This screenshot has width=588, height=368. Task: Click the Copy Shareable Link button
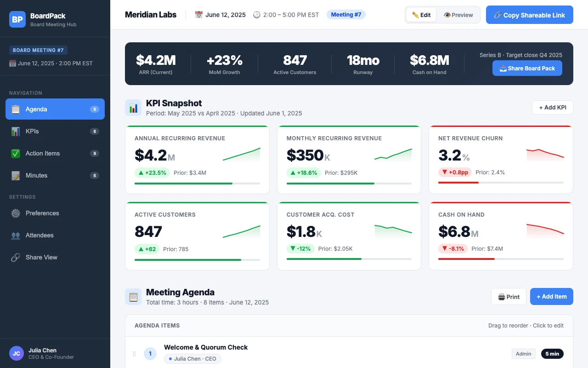529,15
